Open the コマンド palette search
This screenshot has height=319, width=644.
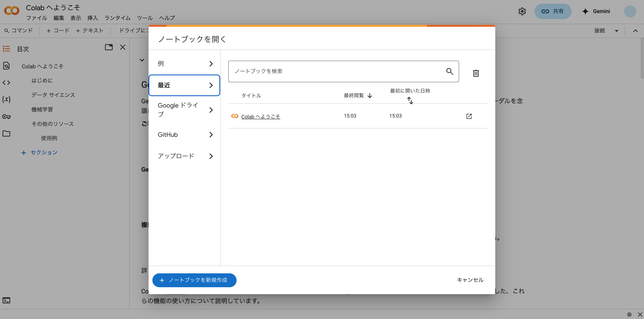click(19, 31)
